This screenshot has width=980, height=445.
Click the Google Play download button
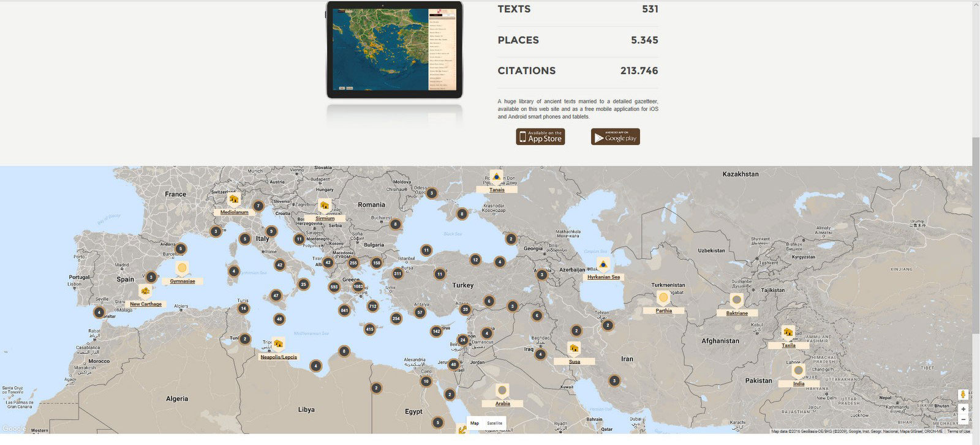[x=615, y=137]
